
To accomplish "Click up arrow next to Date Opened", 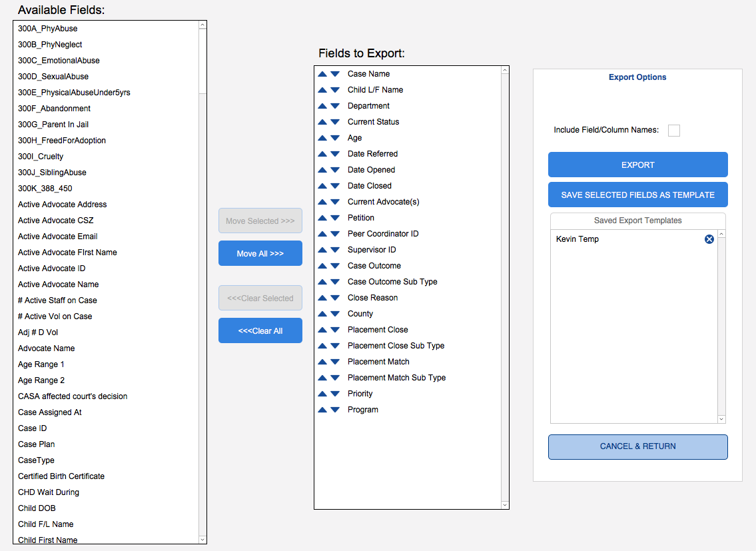I will 322,170.
